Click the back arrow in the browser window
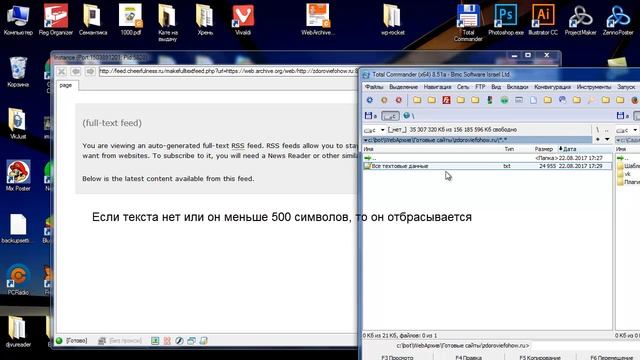 [76, 71]
